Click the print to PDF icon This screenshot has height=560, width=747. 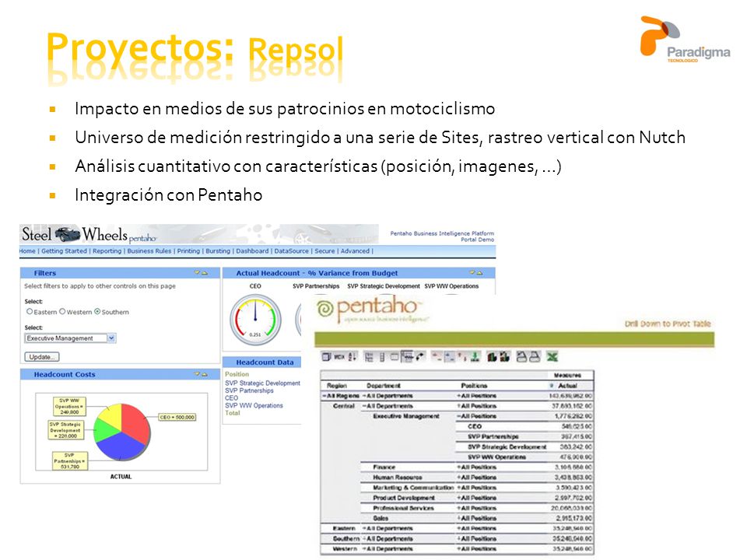point(535,357)
